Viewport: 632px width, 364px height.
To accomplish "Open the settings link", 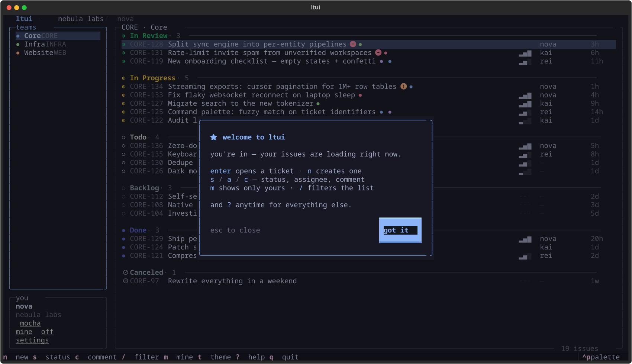I will 32,340.
